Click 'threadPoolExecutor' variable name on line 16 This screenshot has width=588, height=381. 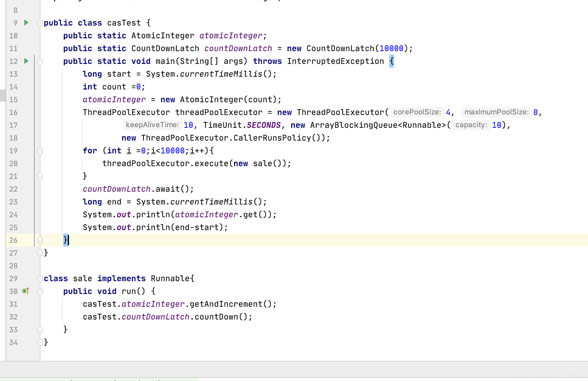click(219, 112)
